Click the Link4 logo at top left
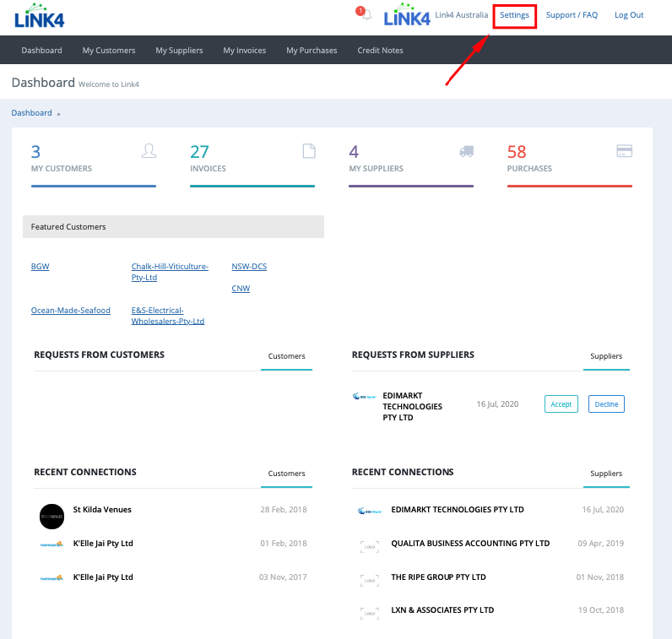Screen dimensions: 672x639 (x=39, y=16)
